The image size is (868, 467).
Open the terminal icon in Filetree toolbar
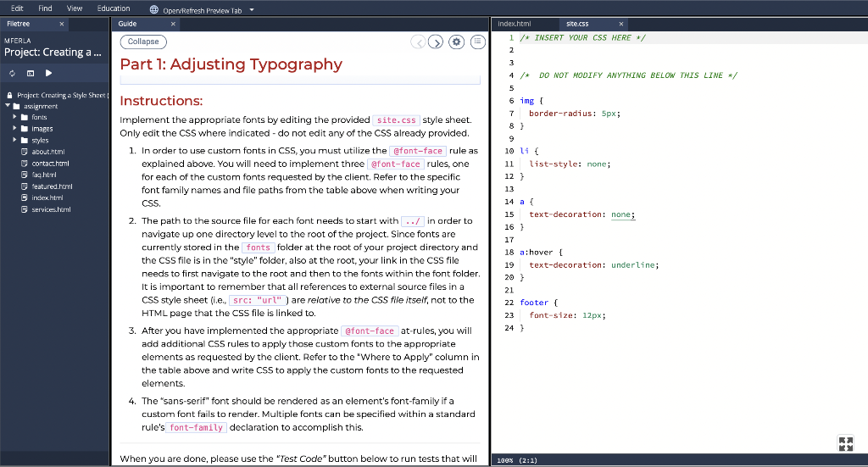coord(30,73)
